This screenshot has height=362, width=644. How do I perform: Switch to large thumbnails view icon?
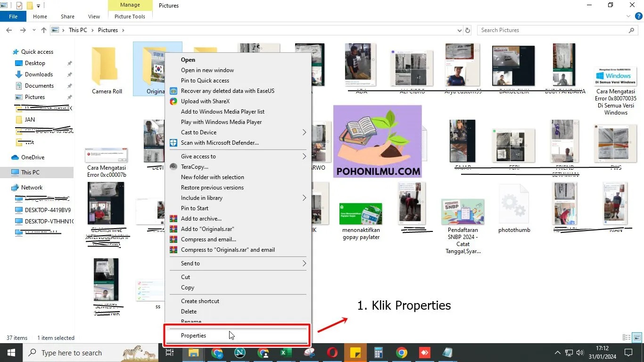[637, 337]
